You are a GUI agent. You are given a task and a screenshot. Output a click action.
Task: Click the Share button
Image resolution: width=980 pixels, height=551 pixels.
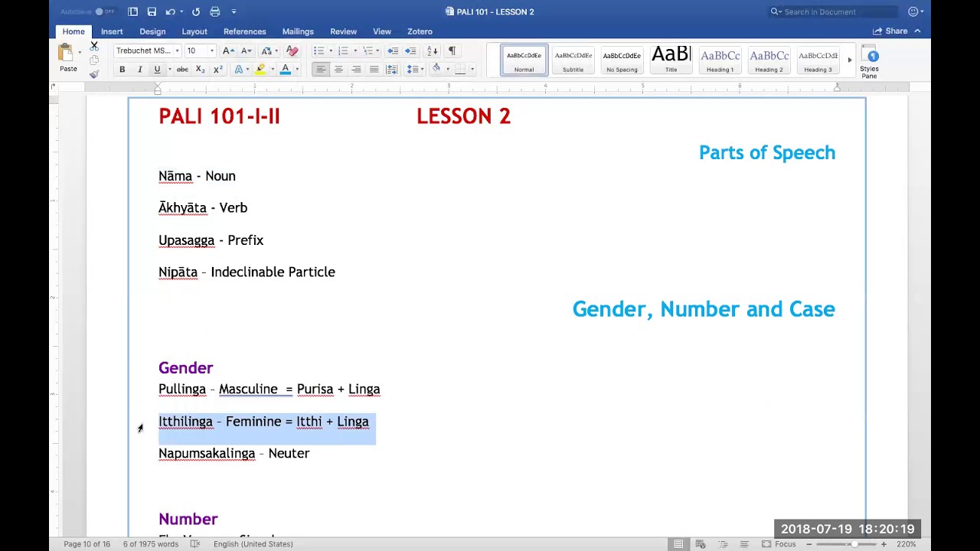(890, 31)
